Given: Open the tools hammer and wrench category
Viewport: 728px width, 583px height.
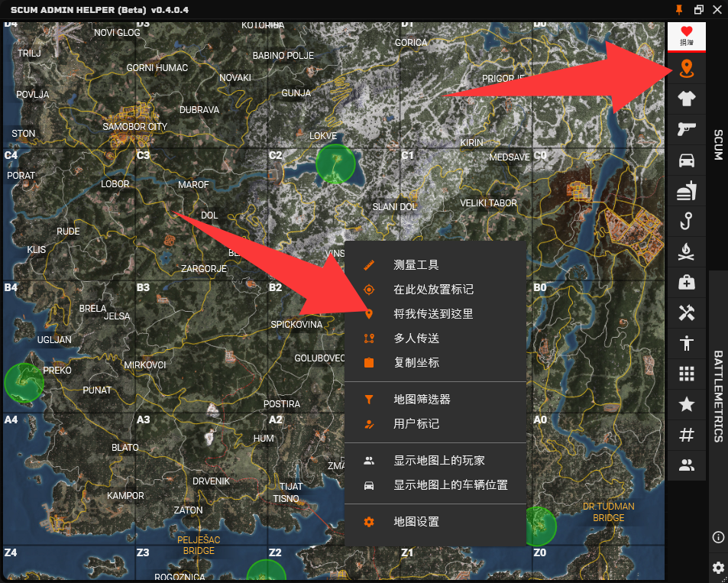Looking at the screenshot, I should [x=686, y=313].
